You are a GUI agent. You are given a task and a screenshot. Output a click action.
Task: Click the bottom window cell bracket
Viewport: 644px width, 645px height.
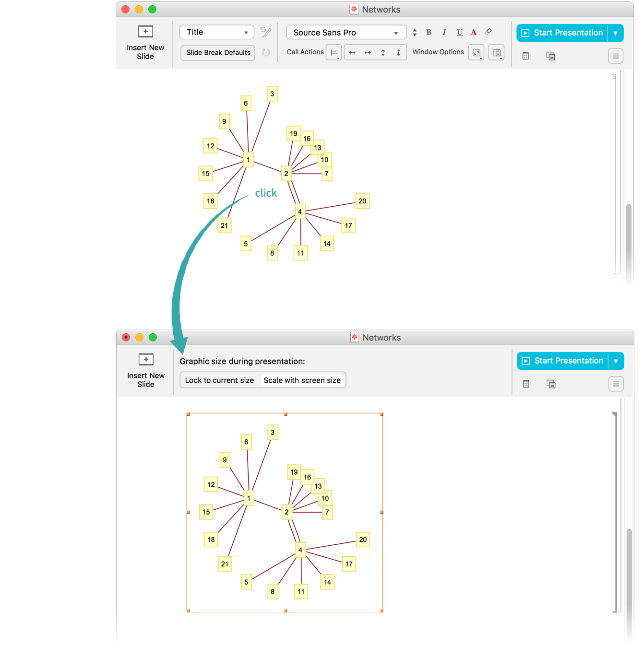tap(615, 512)
